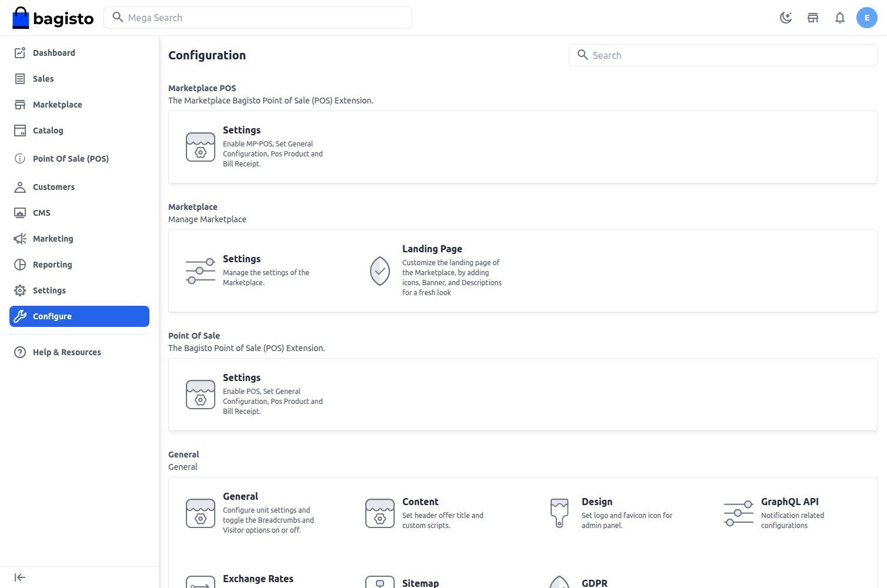Click the Marketing megaphone icon
This screenshot has height=588, width=887.
pyautogui.click(x=20, y=239)
